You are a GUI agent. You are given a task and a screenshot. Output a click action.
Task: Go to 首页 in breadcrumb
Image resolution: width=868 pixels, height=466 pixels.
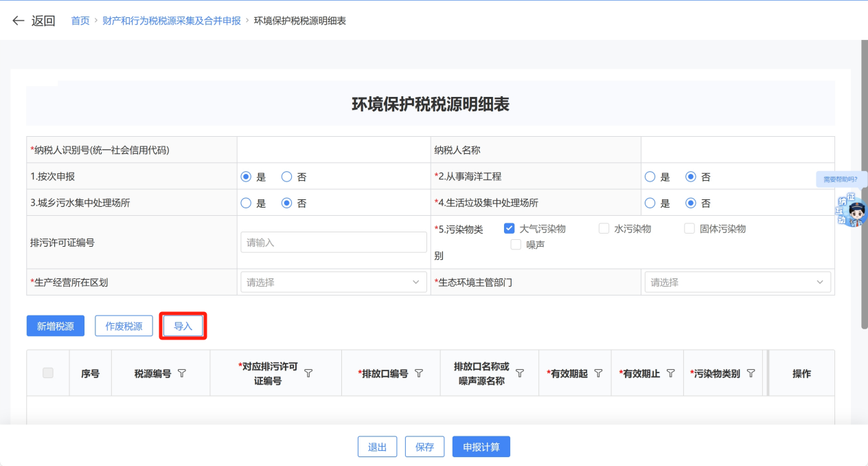tap(80, 21)
